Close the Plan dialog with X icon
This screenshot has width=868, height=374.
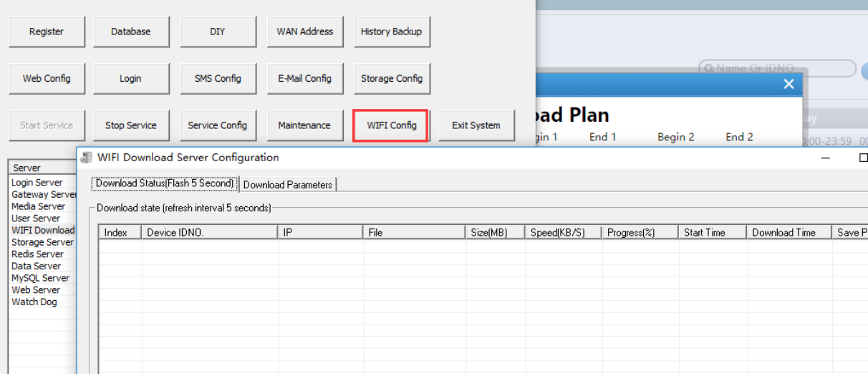click(x=789, y=84)
